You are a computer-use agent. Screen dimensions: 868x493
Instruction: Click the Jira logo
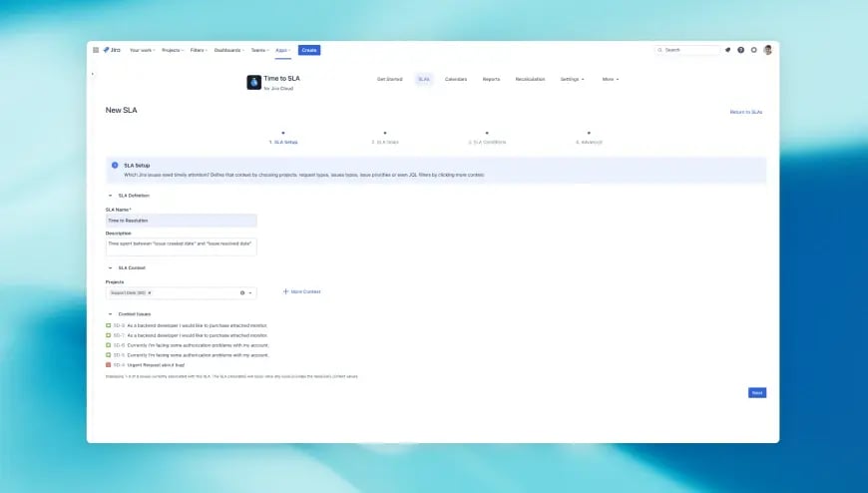point(112,50)
